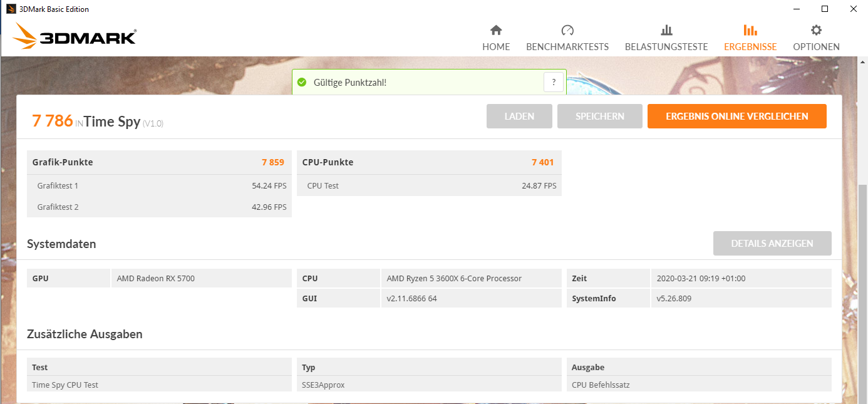The image size is (868, 404).
Task: Click the Zusätzliche Ausgaben heading
Action: pyautogui.click(x=85, y=334)
